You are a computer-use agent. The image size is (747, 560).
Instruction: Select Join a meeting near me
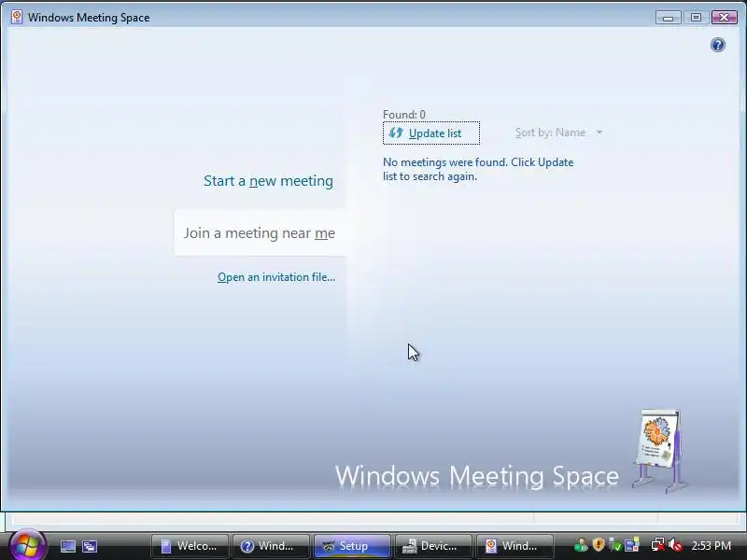pos(260,232)
